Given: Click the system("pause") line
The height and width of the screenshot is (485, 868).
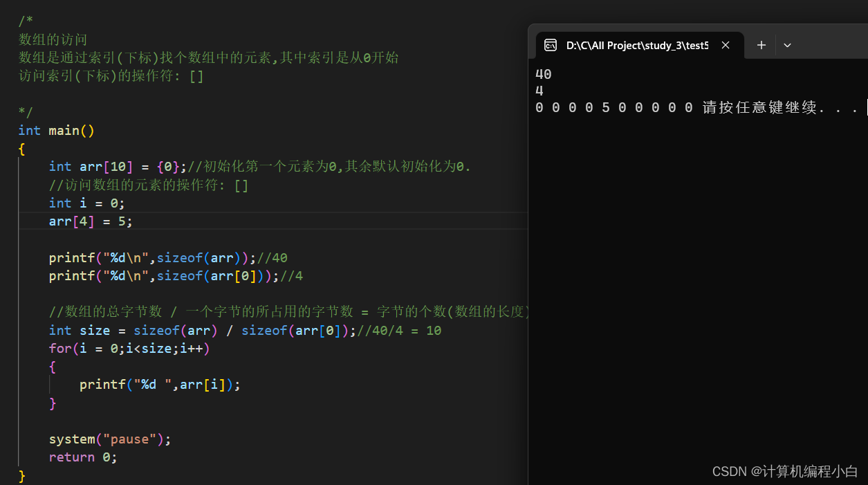Looking at the screenshot, I should point(110,439).
